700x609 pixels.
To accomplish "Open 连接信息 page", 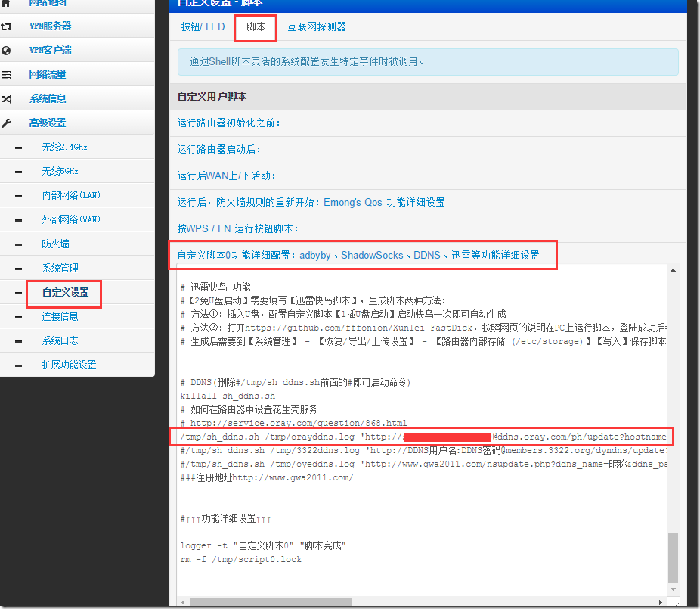I will (60, 316).
